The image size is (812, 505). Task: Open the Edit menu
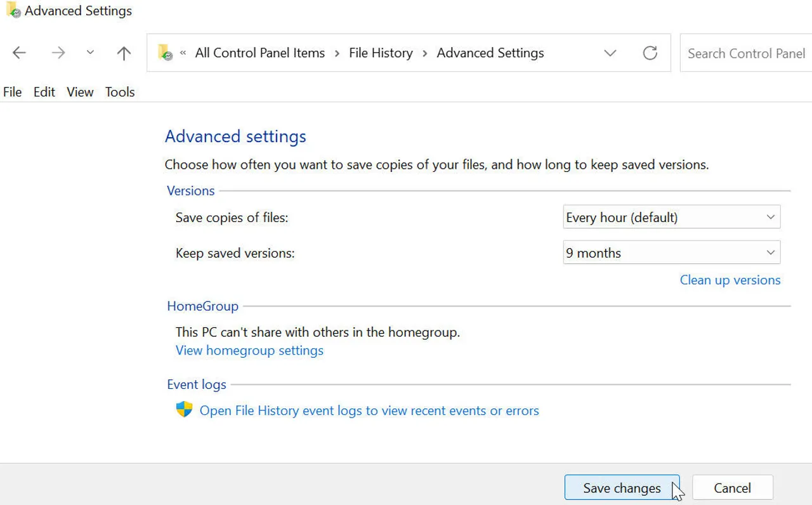[x=44, y=92]
